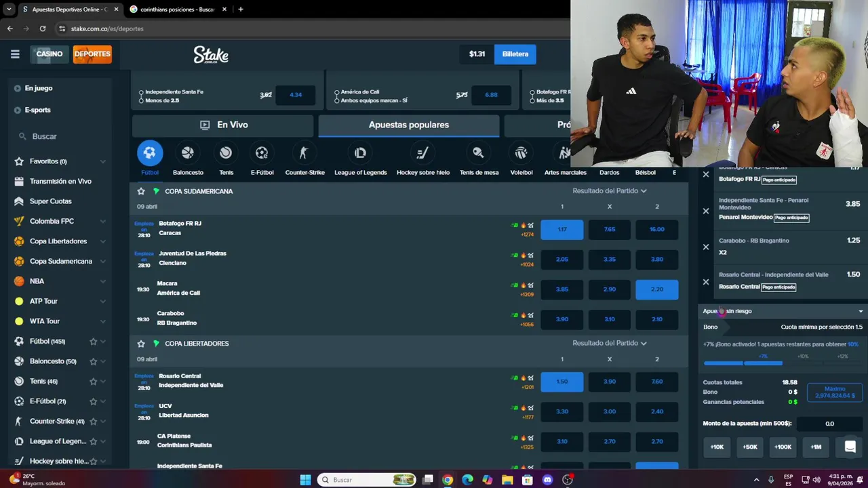
Task: Open Windows Start menu
Action: [305, 480]
